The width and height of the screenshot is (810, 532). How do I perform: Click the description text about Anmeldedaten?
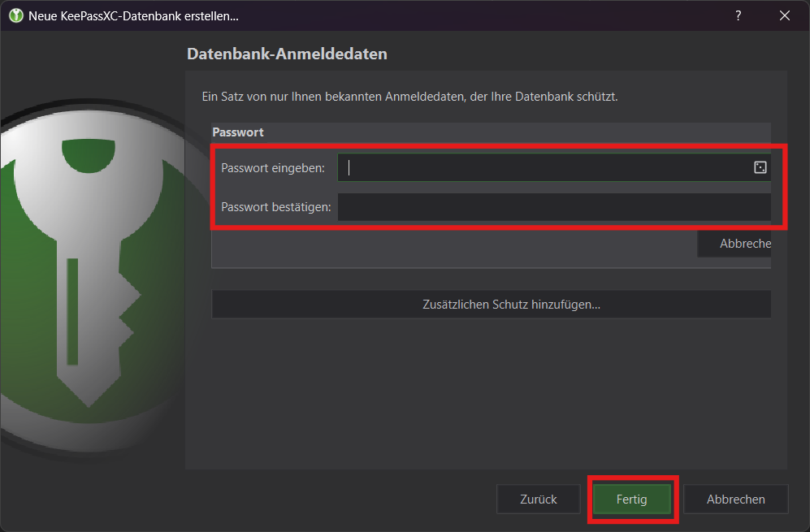409,97
